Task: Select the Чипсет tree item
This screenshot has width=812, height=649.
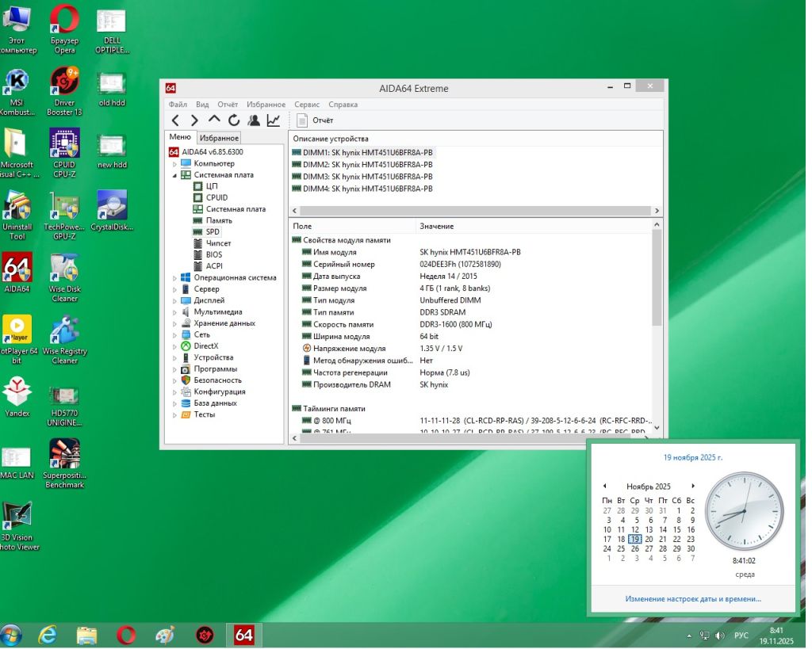Action: click(218, 243)
